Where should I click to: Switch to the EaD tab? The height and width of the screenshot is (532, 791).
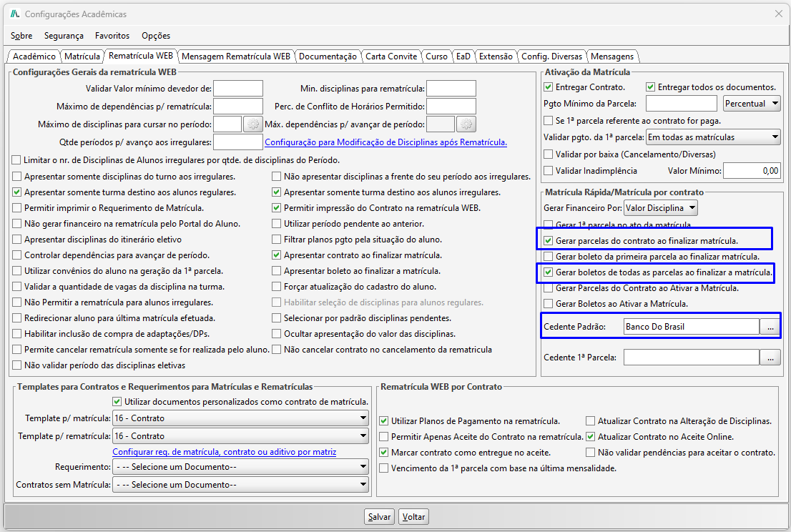click(463, 56)
